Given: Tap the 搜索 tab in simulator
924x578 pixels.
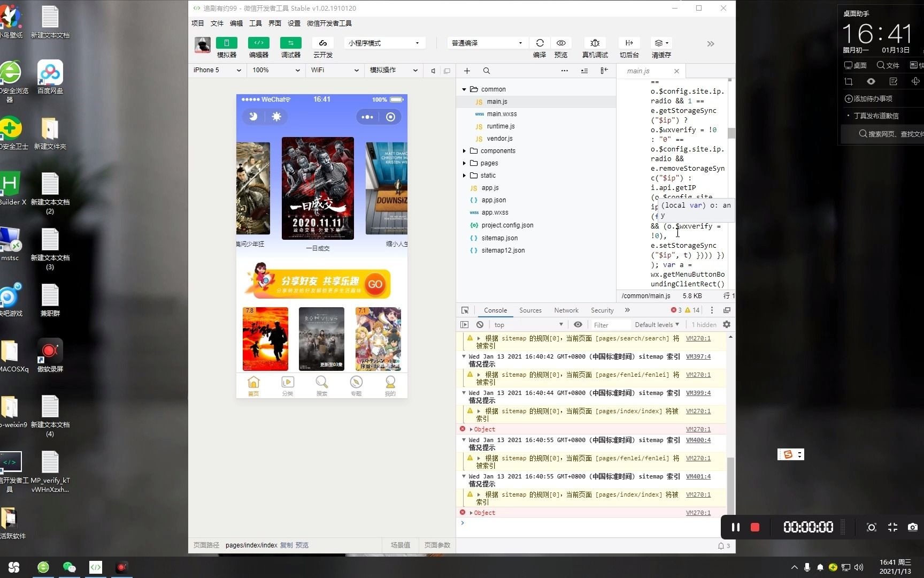Looking at the screenshot, I should (322, 386).
